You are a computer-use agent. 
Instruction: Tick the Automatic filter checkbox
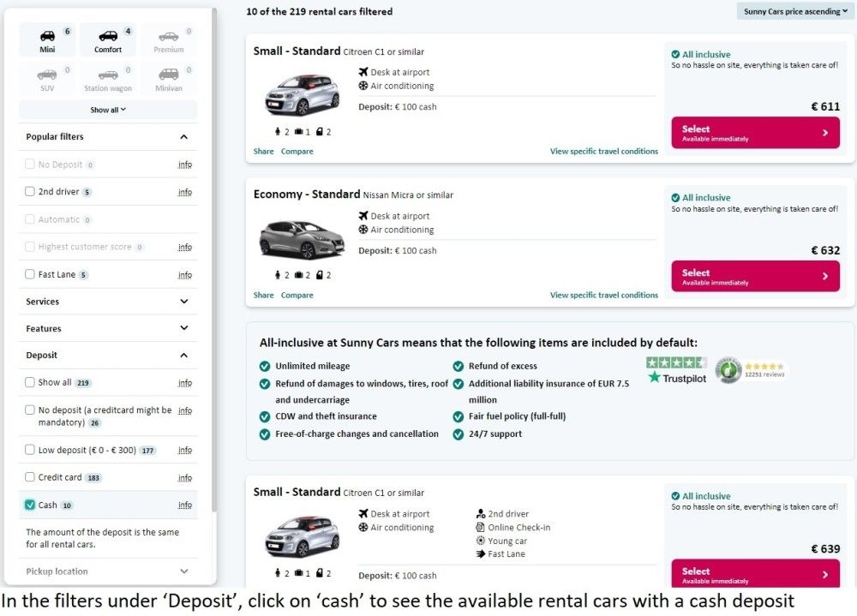(30, 219)
